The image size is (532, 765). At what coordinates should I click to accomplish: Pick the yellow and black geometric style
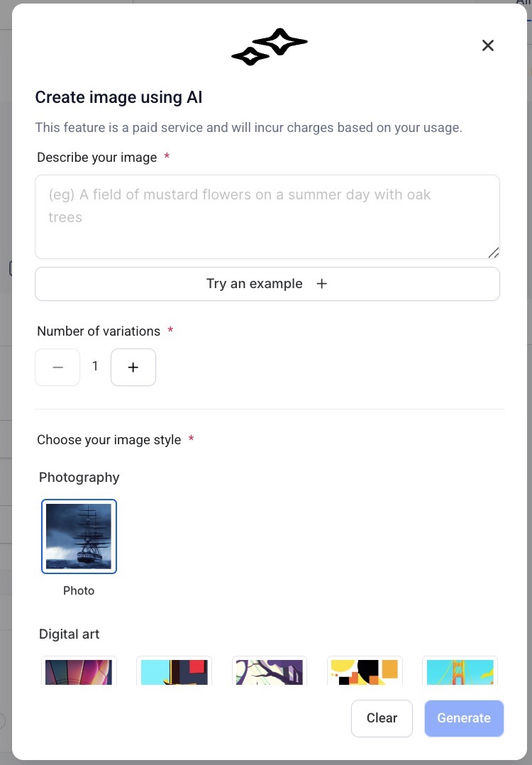[x=365, y=671]
